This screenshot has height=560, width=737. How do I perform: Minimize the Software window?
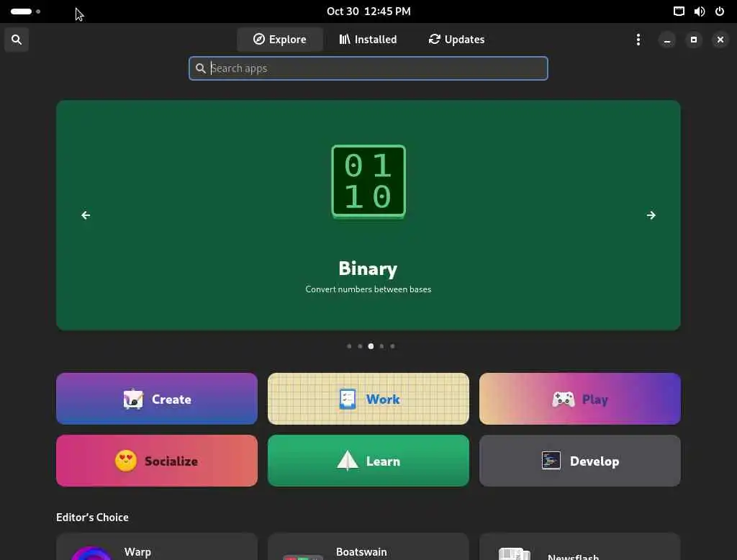tap(667, 40)
